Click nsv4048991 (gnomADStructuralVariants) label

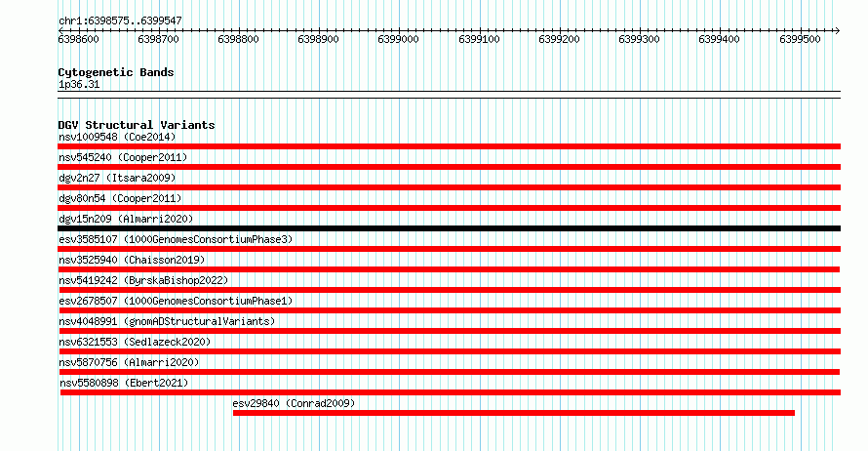coord(167,321)
